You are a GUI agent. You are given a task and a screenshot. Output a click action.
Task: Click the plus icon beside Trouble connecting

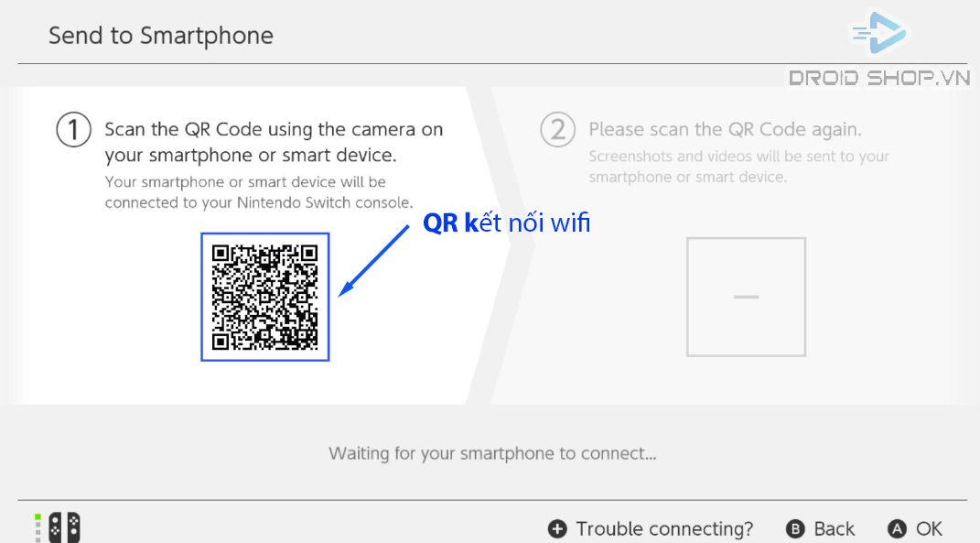tap(557, 529)
